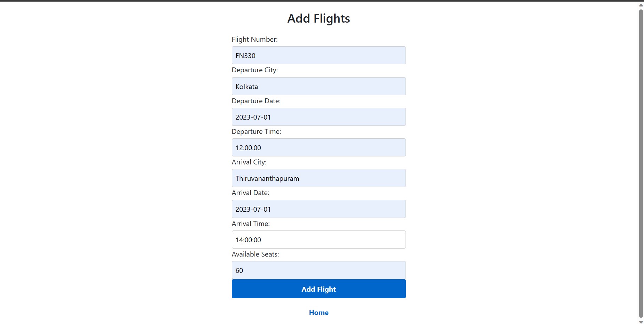This screenshot has width=644, height=324.
Task: Click the Arrival City field showing Thiruvananthapuram
Action: point(318,178)
